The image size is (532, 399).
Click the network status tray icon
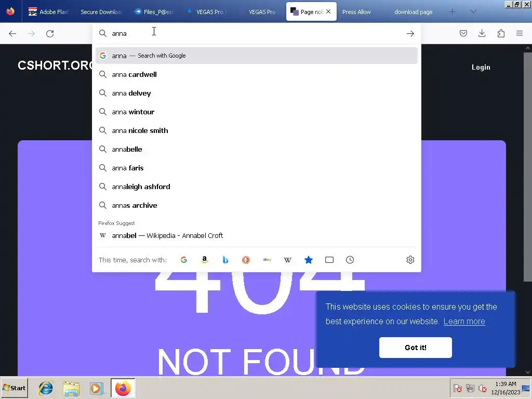(x=470, y=388)
